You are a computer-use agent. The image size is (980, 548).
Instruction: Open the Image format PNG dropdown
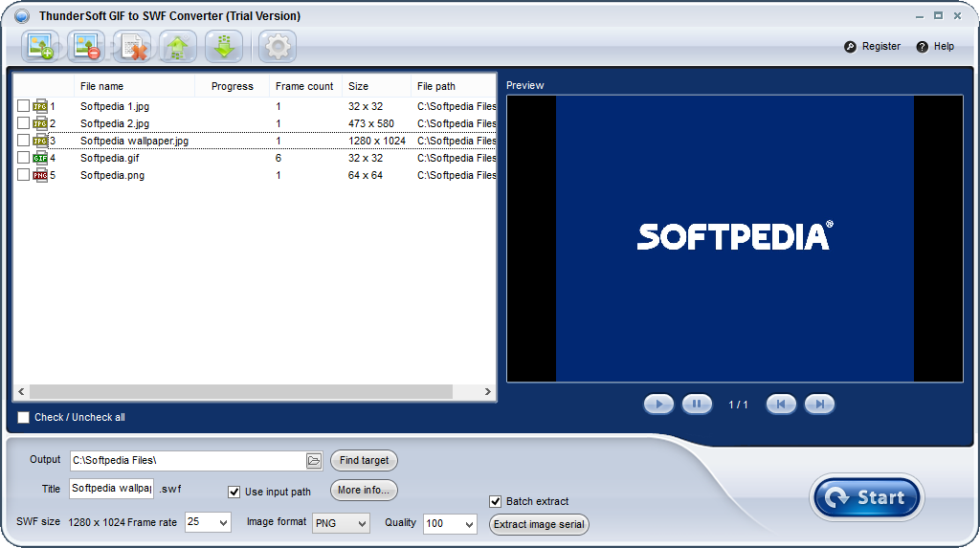coord(342,524)
